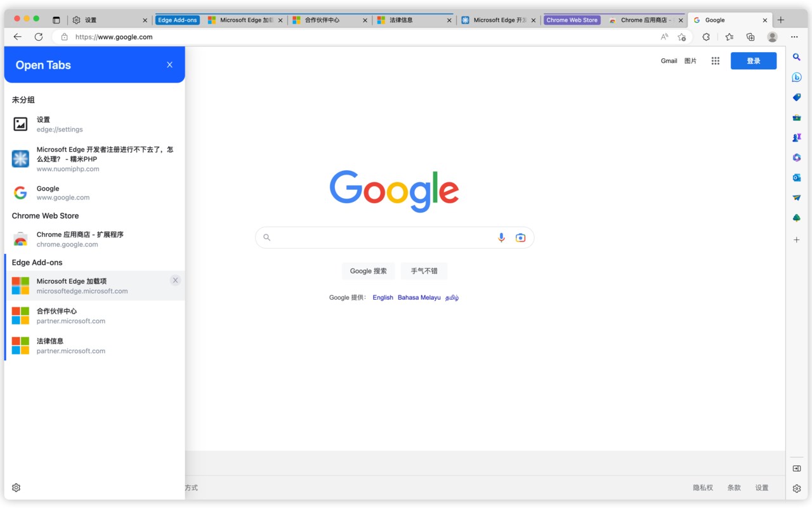Open the Drop paper plane sidebar icon
The width and height of the screenshot is (812, 508).
pyautogui.click(x=797, y=197)
